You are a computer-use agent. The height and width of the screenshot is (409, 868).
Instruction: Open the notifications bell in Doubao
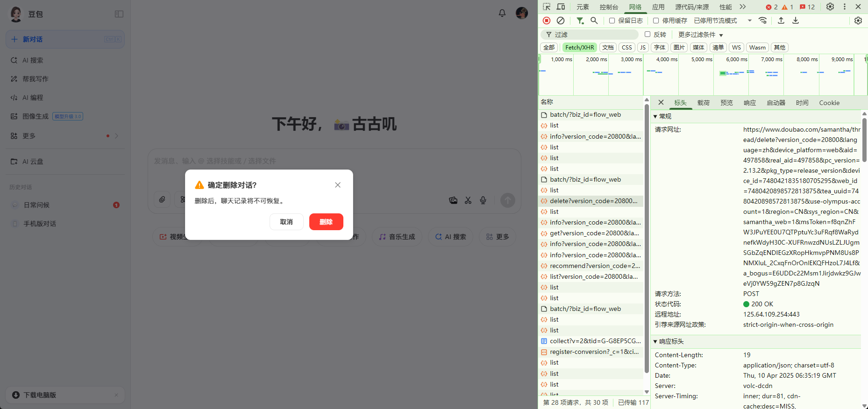pyautogui.click(x=502, y=13)
